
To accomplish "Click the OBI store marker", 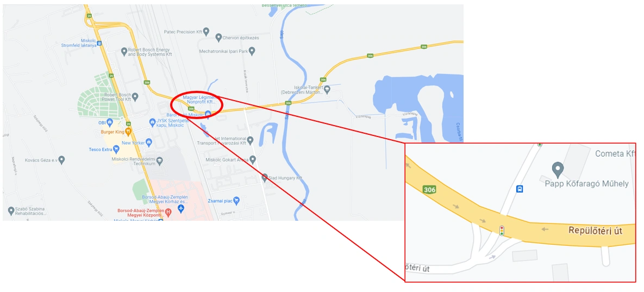I will pyautogui.click(x=109, y=122).
